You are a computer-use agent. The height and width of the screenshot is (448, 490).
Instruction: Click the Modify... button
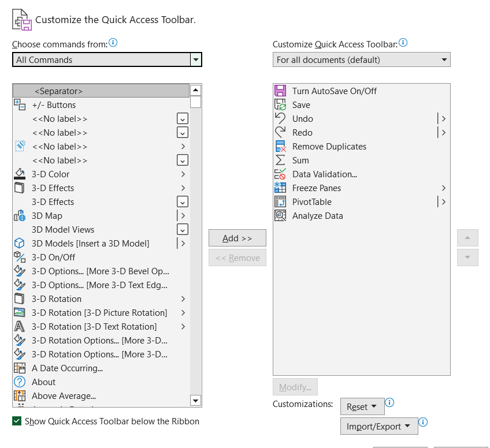295,387
